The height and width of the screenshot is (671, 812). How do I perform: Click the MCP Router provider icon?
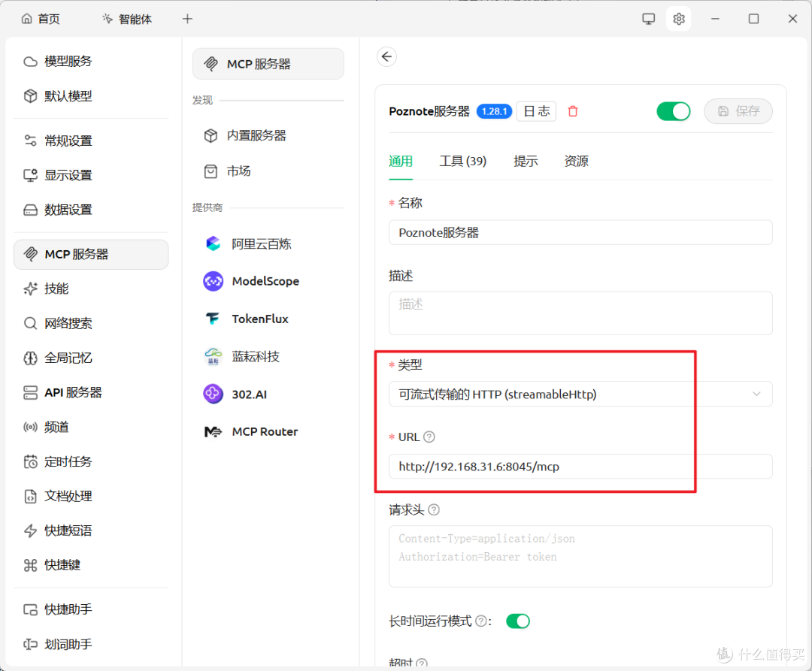213,431
